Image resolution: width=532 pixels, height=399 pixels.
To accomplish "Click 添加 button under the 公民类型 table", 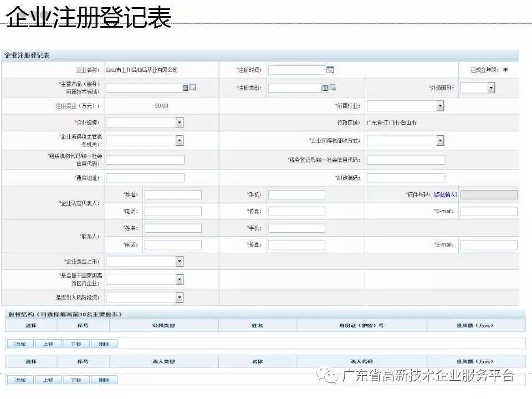I will click(x=21, y=344).
